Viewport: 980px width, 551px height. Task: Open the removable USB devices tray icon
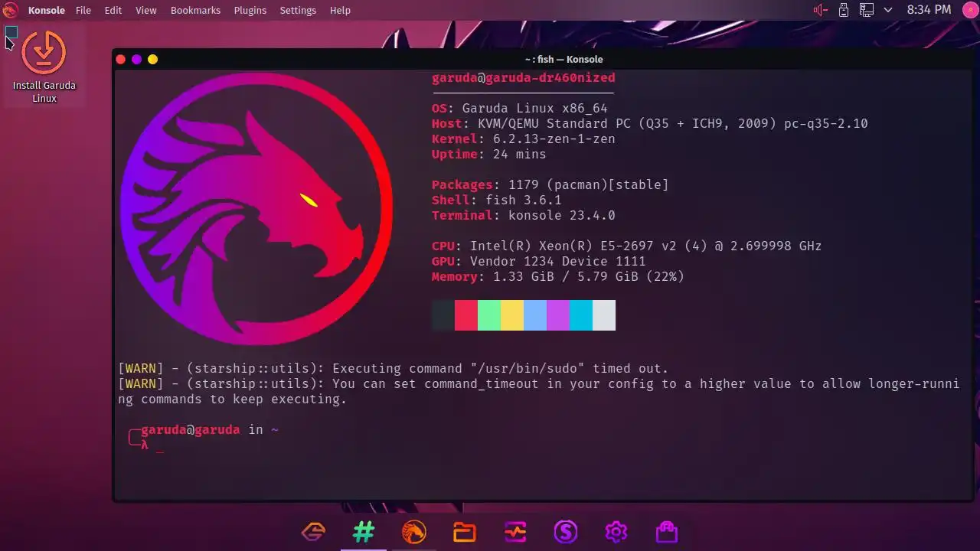(x=844, y=10)
